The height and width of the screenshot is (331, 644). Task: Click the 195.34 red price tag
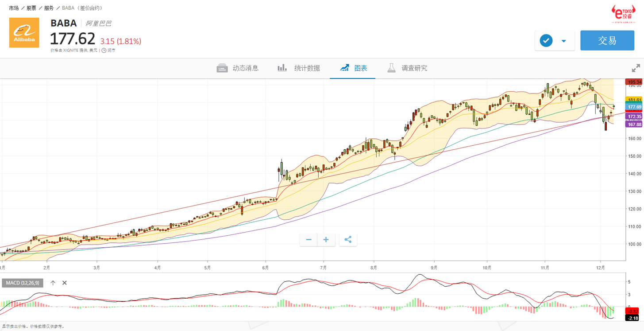tap(634, 82)
